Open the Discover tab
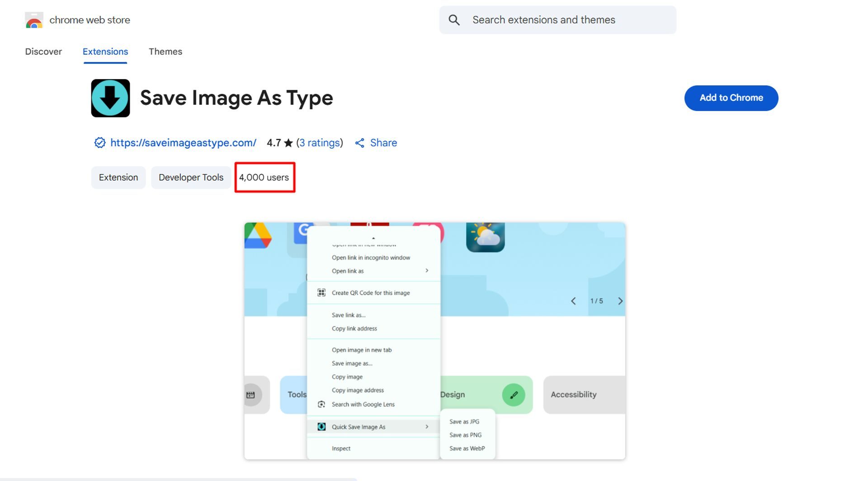 click(x=43, y=51)
